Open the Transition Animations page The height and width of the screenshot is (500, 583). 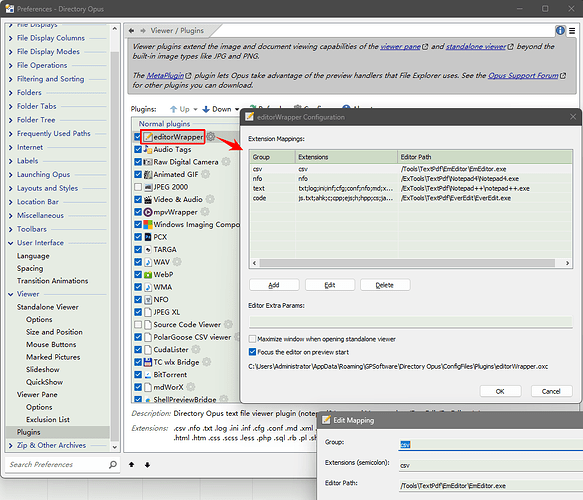[x=52, y=281]
